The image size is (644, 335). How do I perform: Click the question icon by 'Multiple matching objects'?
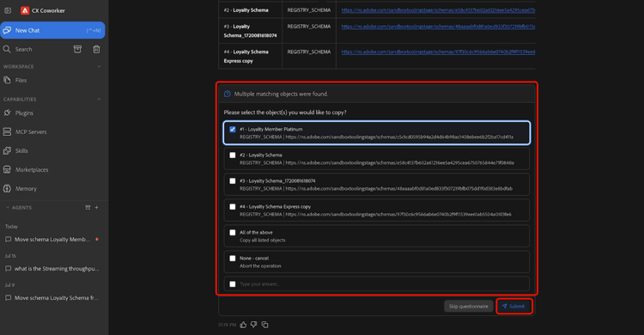tap(228, 94)
